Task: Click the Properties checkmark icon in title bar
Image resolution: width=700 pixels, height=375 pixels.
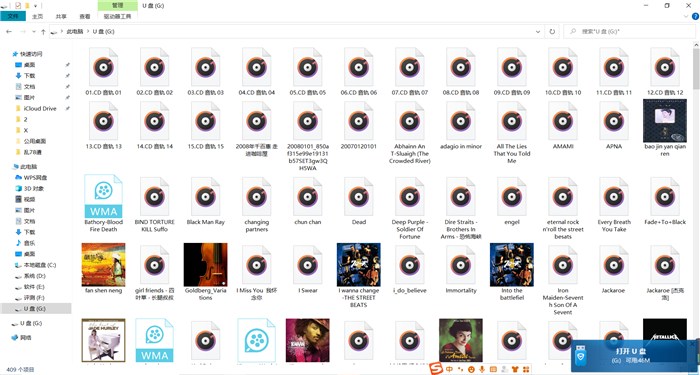Action: click(18, 6)
